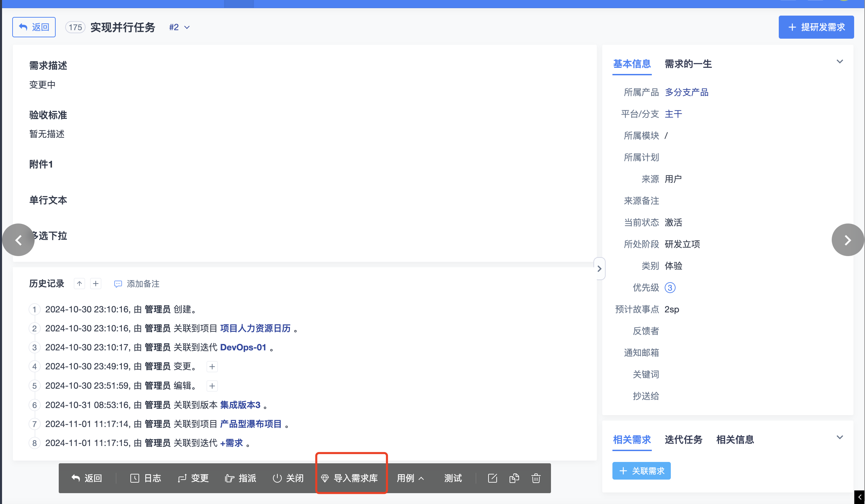Click the requirement ID 175 badge
Image resolution: width=865 pixels, height=504 pixels.
pos(75,27)
